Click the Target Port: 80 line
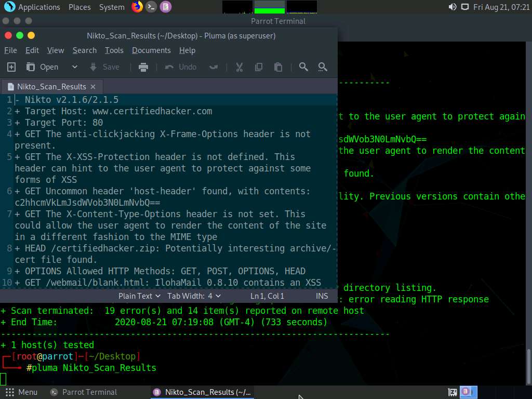Viewport: 532px width, 399px height. point(59,123)
